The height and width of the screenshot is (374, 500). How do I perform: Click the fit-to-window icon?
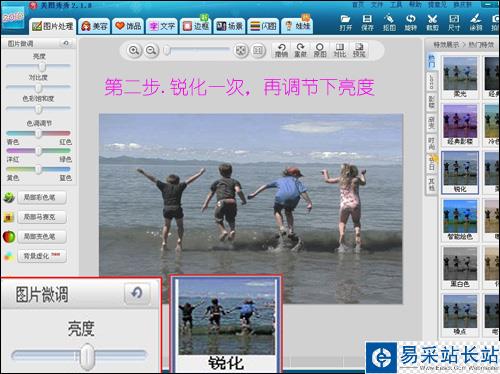(x=240, y=50)
